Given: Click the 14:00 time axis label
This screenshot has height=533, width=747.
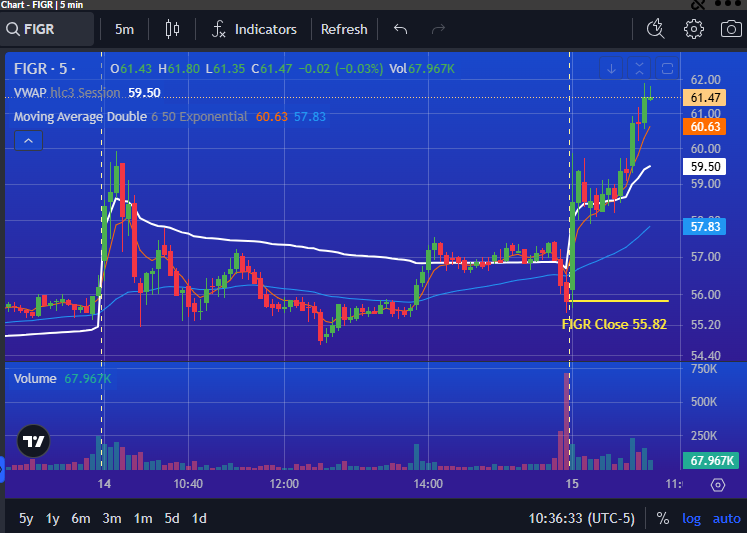Looking at the screenshot, I should pos(428,484).
